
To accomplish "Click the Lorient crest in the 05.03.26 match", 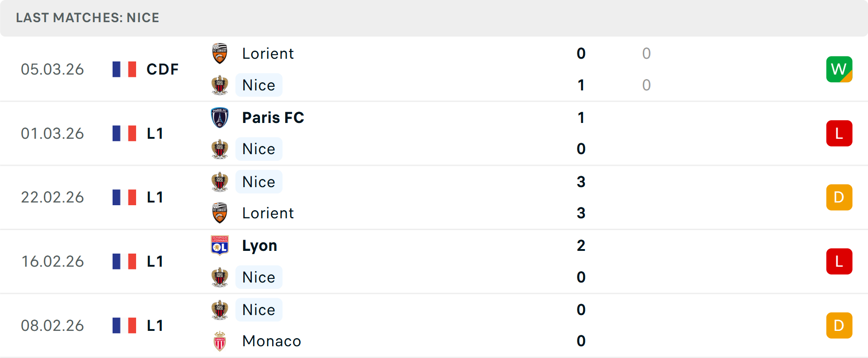I will pyautogui.click(x=220, y=54).
